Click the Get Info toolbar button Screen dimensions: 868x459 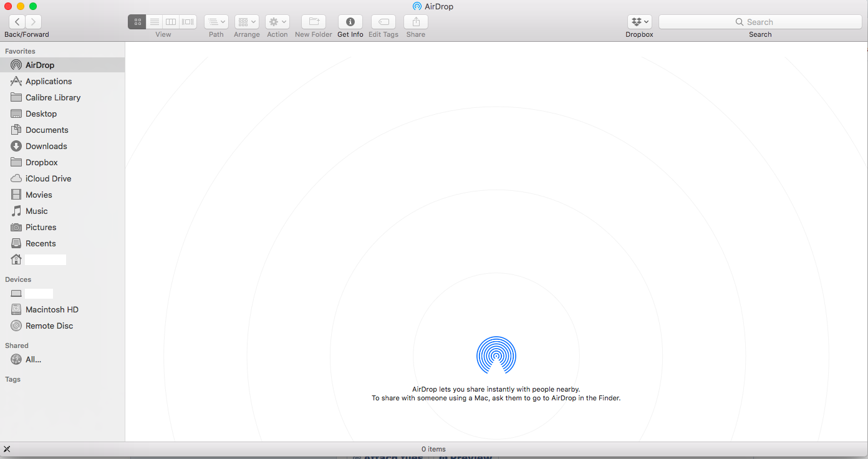(350, 22)
